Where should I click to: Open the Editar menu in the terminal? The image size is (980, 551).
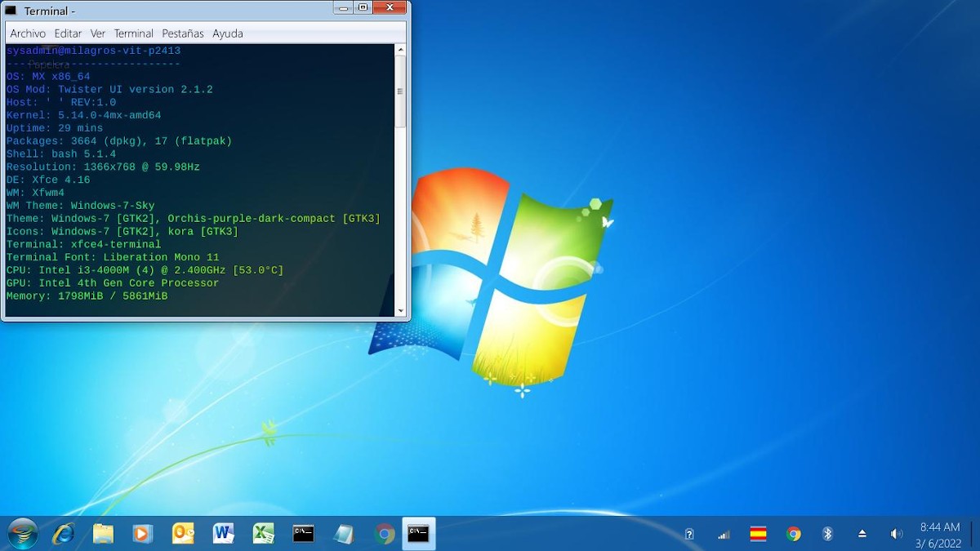(68, 33)
